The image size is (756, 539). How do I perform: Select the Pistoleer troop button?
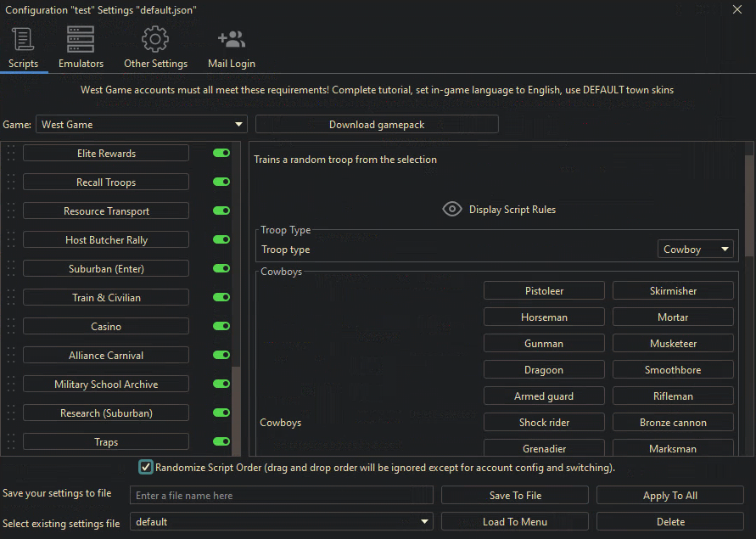click(544, 291)
